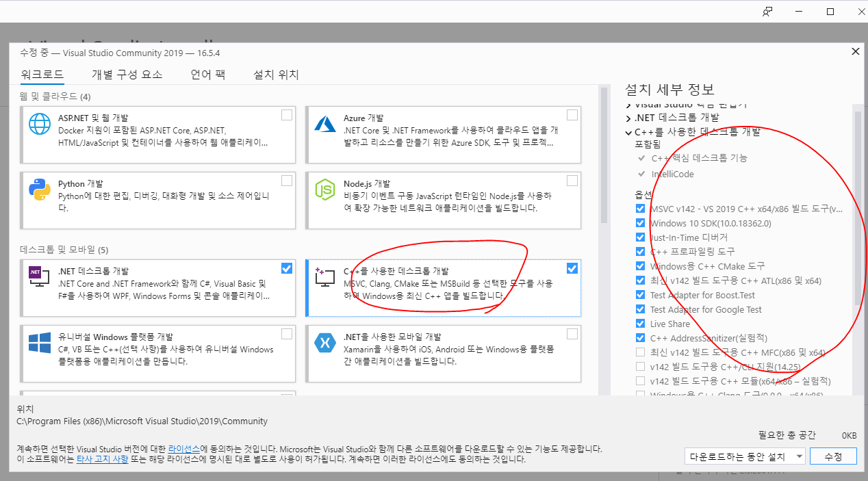
Task: Uncheck Test Adapter for Boost.Test
Action: click(640, 295)
